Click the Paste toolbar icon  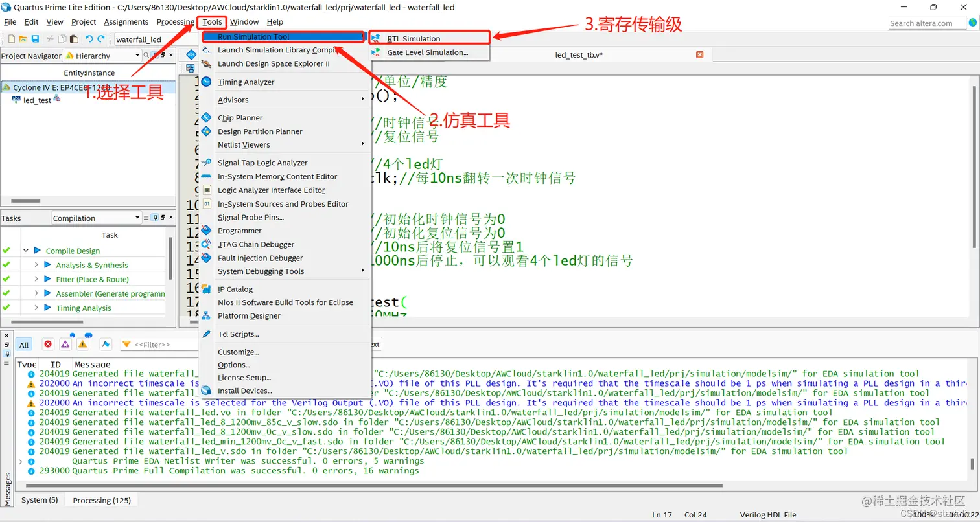point(75,40)
